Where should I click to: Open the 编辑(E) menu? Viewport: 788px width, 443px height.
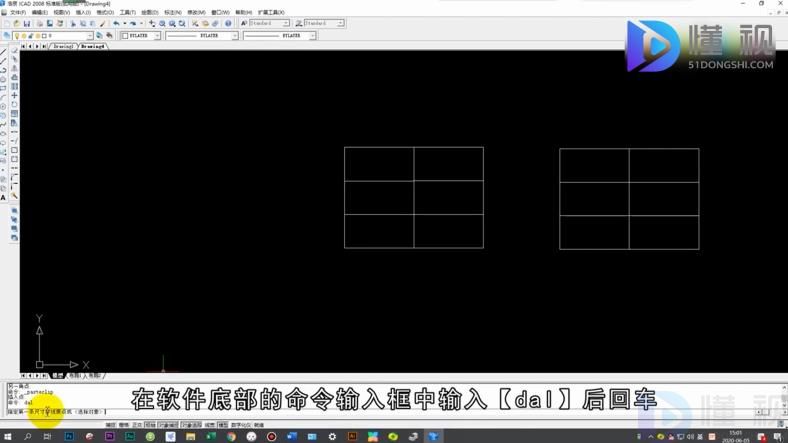pos(40,12)
